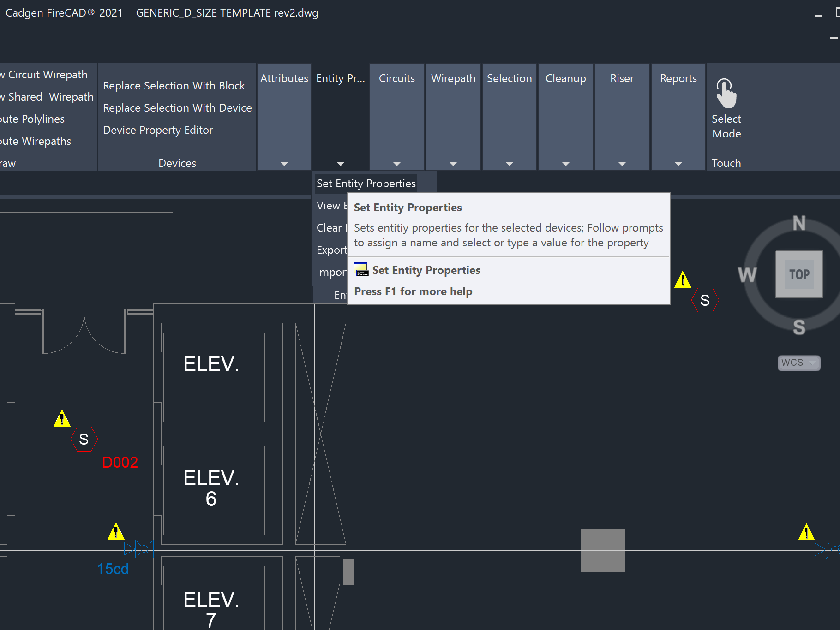The height and width of the screenshot is (630, 840).
Task: Click the Touch panel title
Action: (726, 163)
